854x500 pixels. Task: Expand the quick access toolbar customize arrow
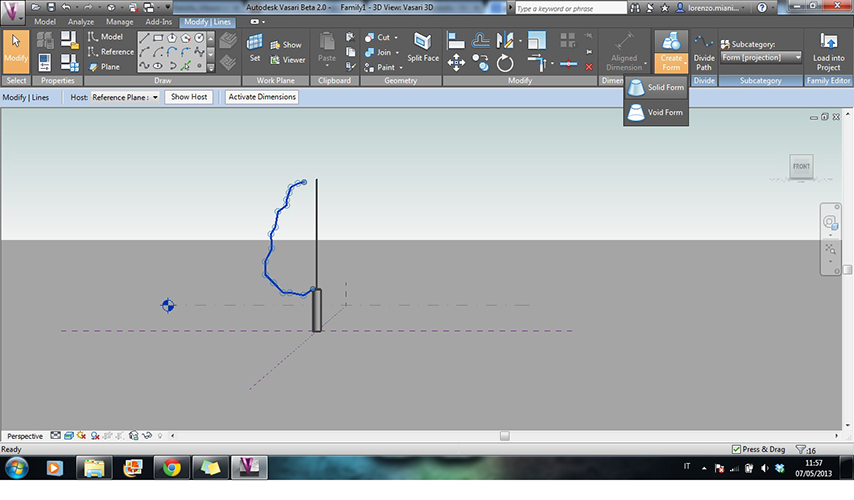[x=168, y=8]
